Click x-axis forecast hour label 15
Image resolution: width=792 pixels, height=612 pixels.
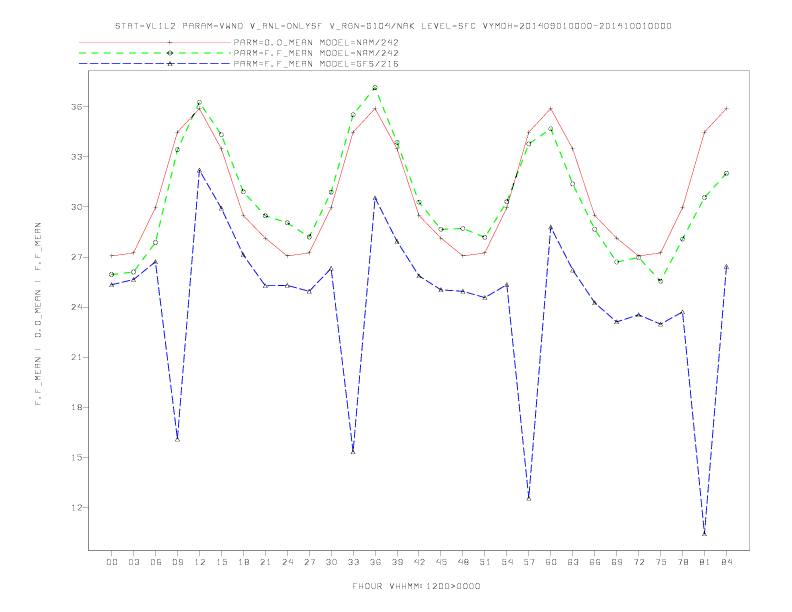[x=221, y=562]
